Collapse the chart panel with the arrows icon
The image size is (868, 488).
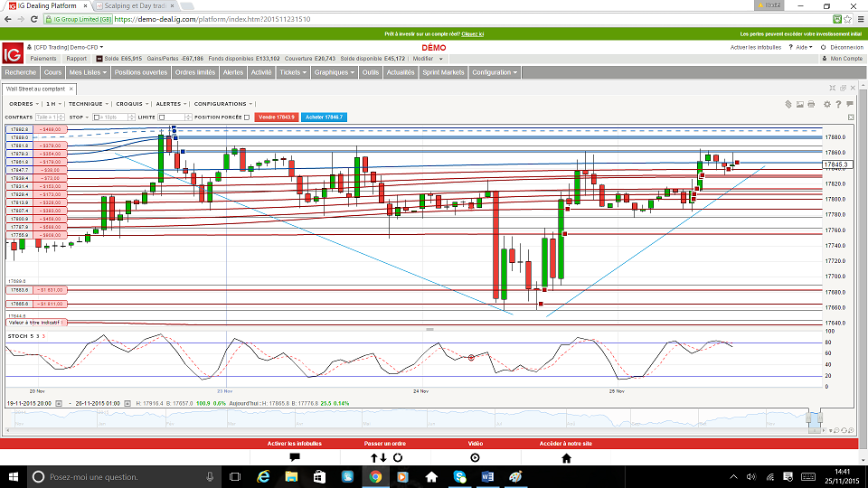832,88
